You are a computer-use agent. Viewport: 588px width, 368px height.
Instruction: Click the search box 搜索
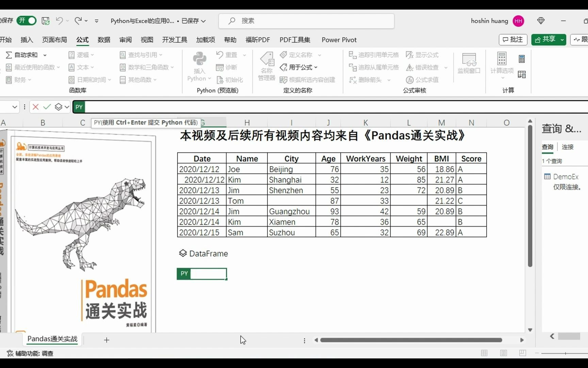coord(306,21)
